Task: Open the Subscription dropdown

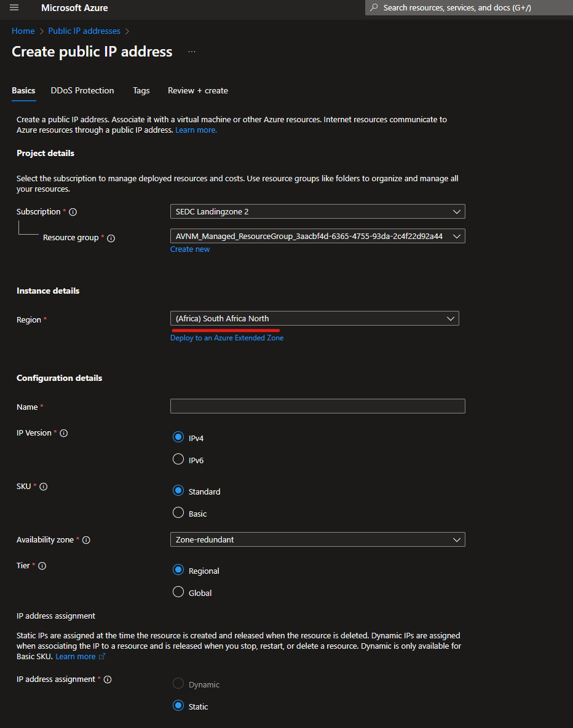Action: [x=317, y=212]
